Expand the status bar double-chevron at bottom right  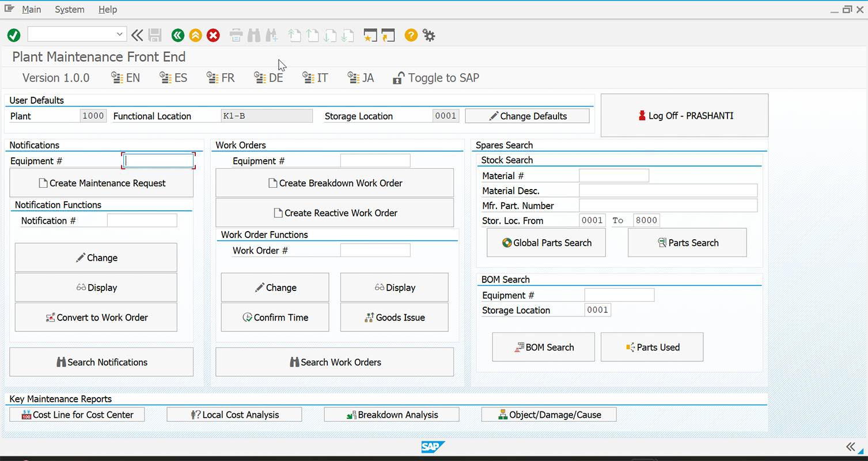(851, 447)
